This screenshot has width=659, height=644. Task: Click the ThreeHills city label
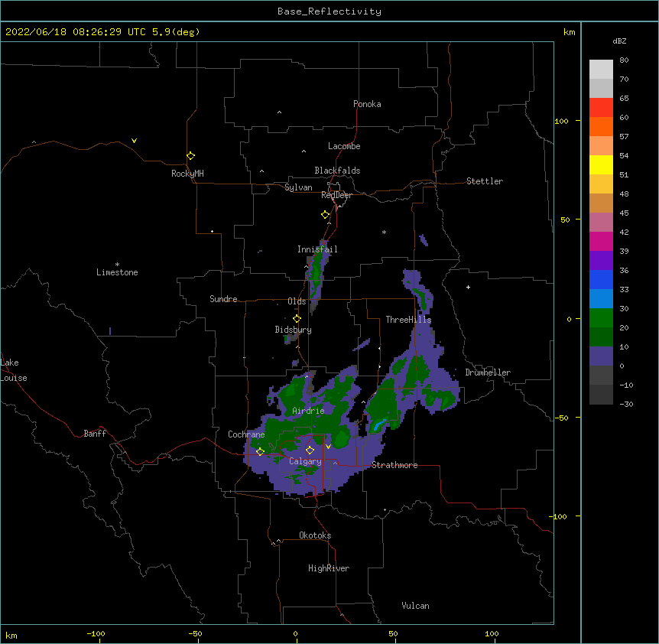tap(409, 320)
